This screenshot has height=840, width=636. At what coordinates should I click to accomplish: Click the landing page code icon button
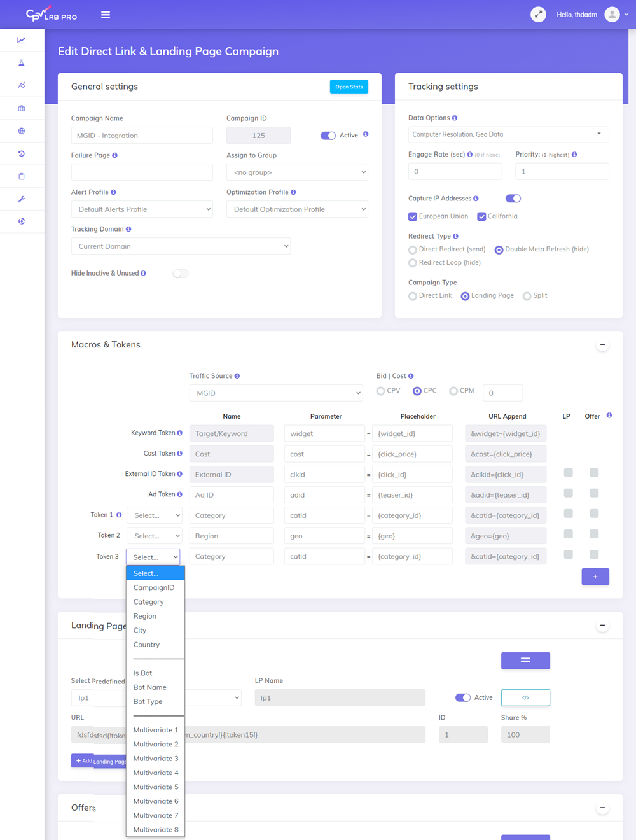pos(525,698)
